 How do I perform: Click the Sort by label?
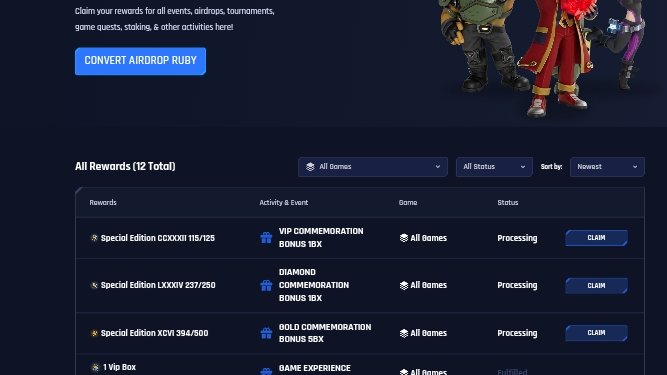click(551, 167)
